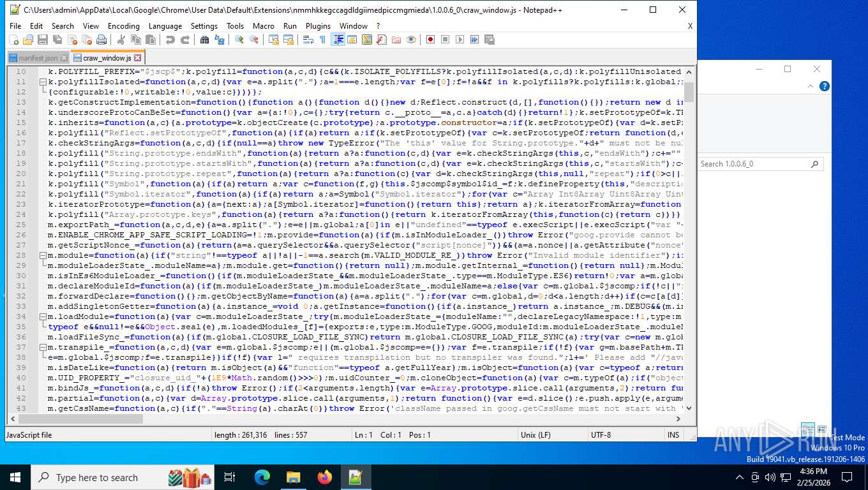Toggle file monitoring eye icon
The height and width of the screenshot is (490, 868).
pos(411,40)
